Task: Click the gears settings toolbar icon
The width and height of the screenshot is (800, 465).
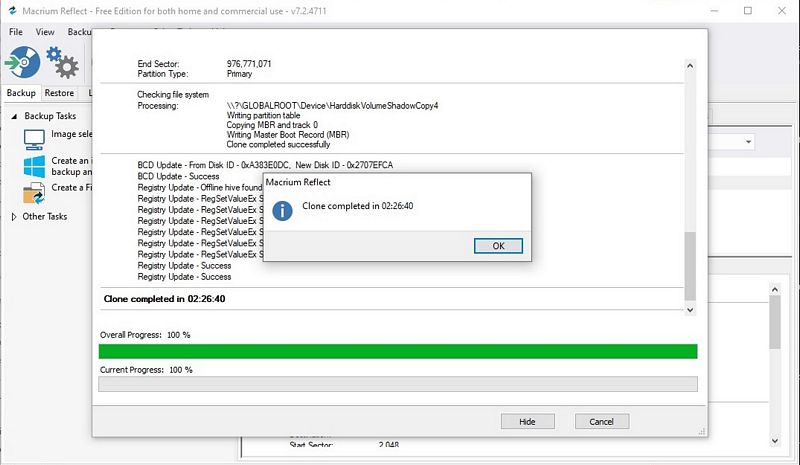Action: (x=62, y=62)
